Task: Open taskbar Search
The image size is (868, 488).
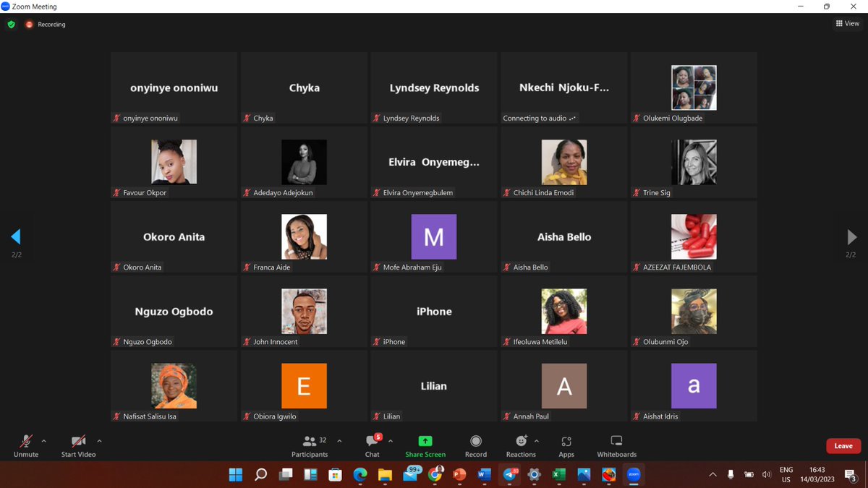Action: click(260, 475)
